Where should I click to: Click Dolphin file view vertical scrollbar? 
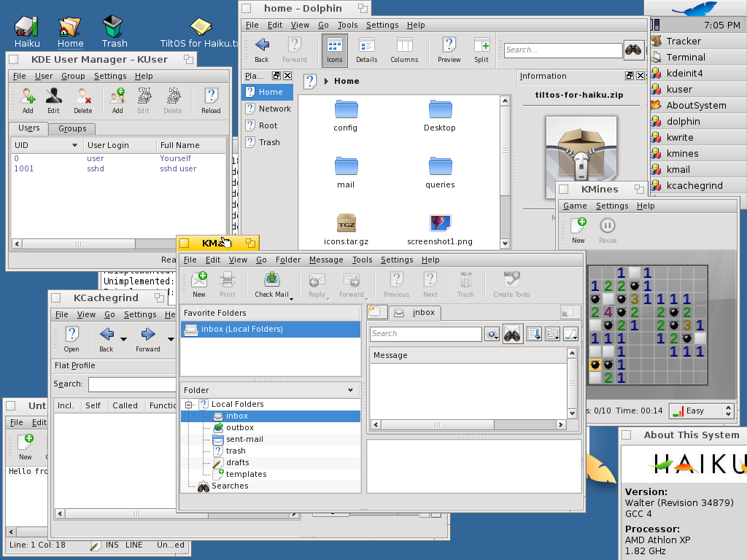pos(505,150)
